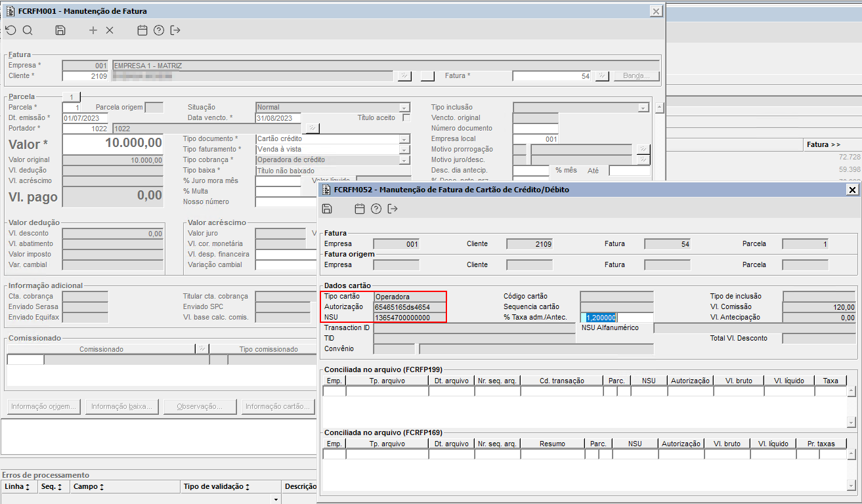Click the help icon in FCRFM052 window
The height and width of the screenshot is (504, 862).
pos(376,209)
